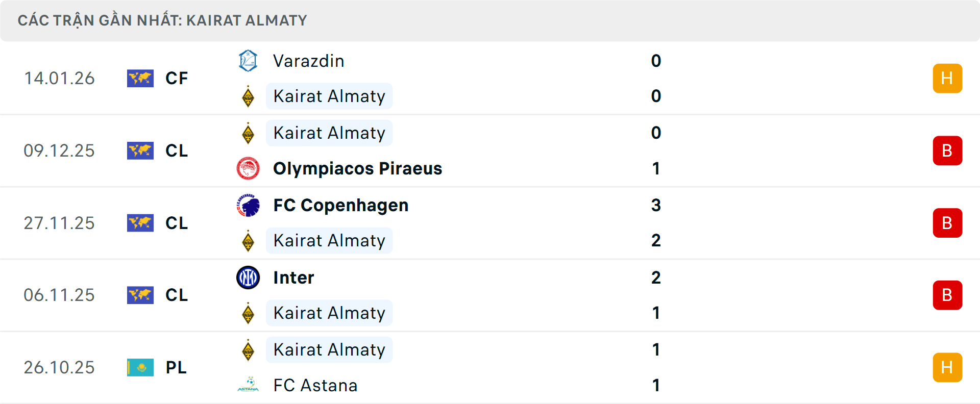Click the date 26.10.25
The image size is (980, 404).
coord(59,367)
